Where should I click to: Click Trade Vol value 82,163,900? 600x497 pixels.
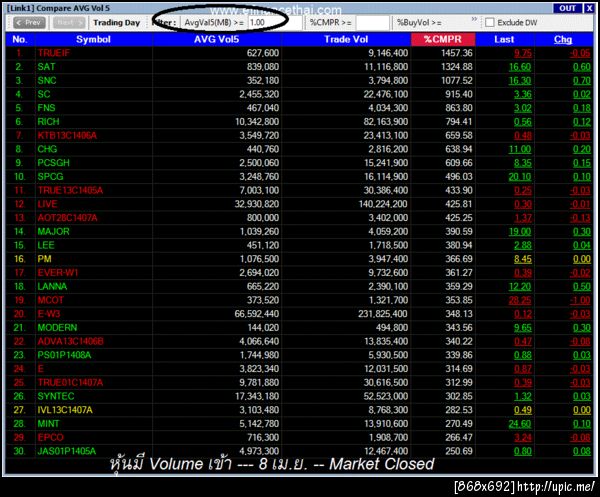coord(386,122)
